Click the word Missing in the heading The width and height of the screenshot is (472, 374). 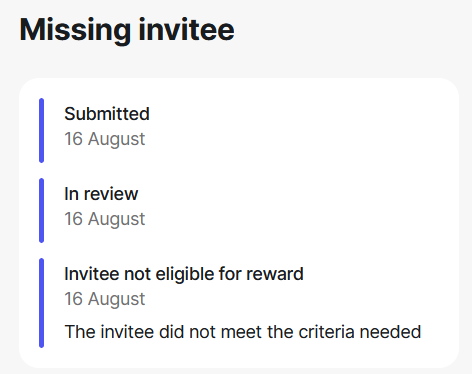tap(75, 31)
